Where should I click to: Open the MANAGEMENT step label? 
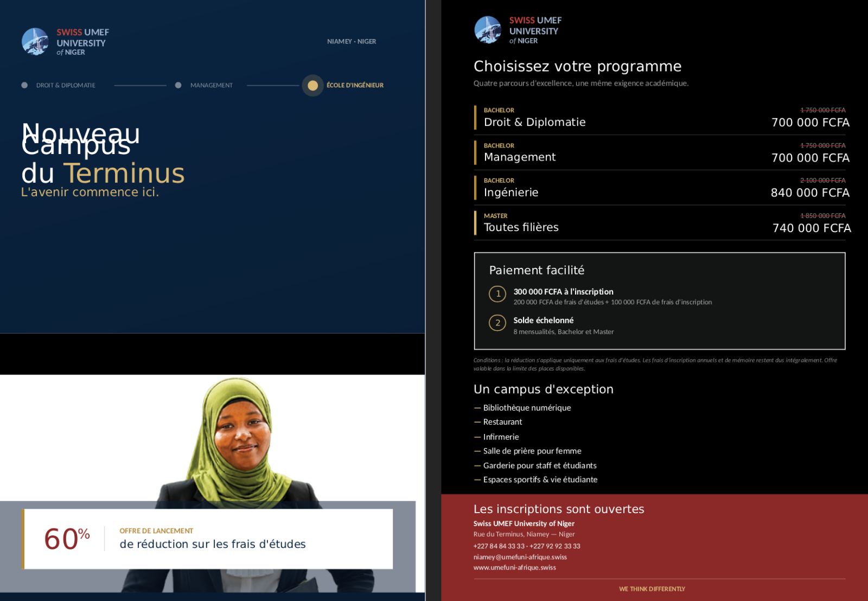212,85
